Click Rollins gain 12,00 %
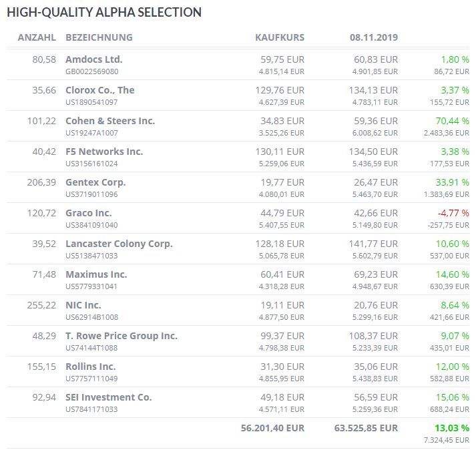This screenshot has width=476, height=452. click(453, 367)
